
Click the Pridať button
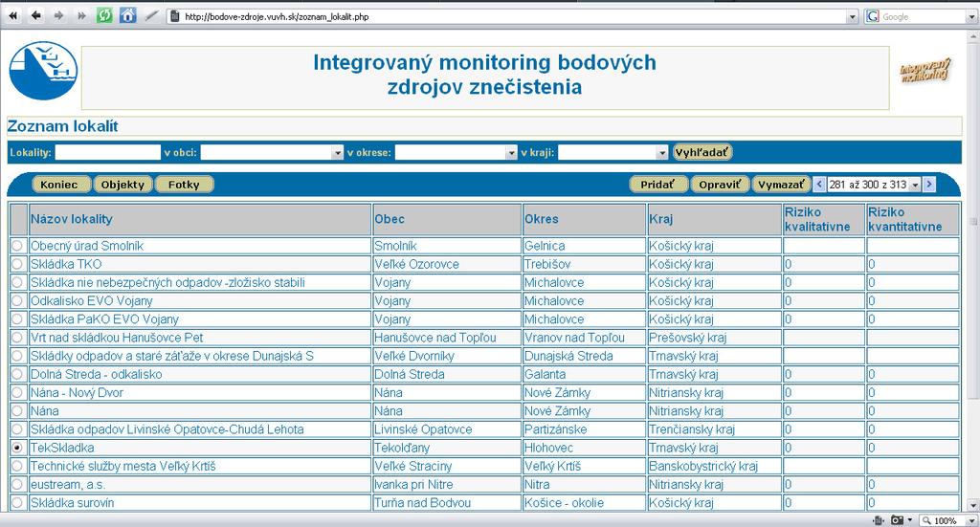[x=658, y=185]
